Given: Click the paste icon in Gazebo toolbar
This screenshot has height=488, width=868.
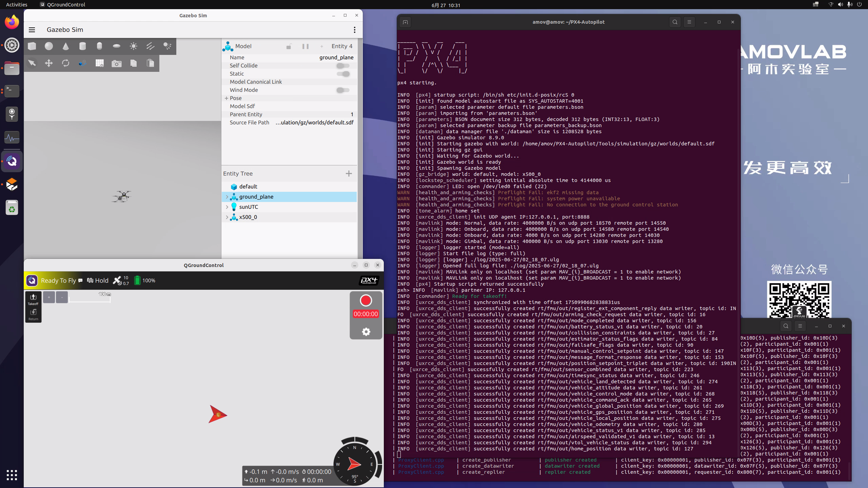Looking at the screenshot, I should coord(150,63).
